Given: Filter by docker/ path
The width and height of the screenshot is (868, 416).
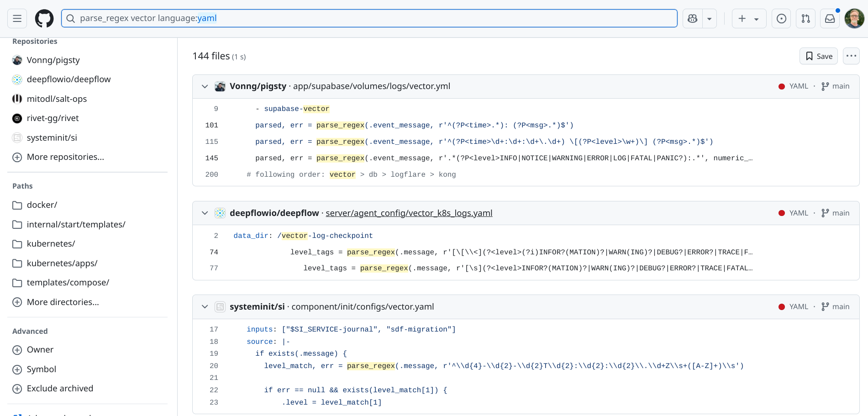Looking at the screenshot, I should [42, 205].
